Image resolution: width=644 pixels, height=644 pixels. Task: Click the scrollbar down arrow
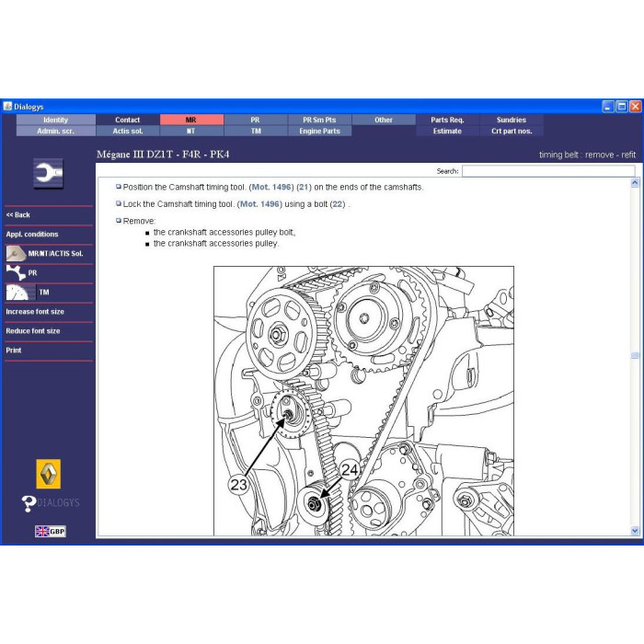(x=635, y=531)
